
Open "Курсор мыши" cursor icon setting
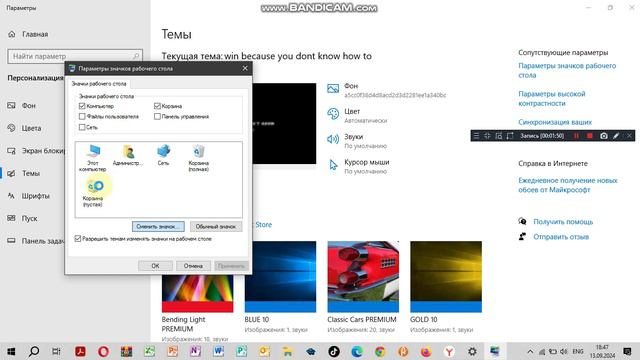[x=333, y=165]
